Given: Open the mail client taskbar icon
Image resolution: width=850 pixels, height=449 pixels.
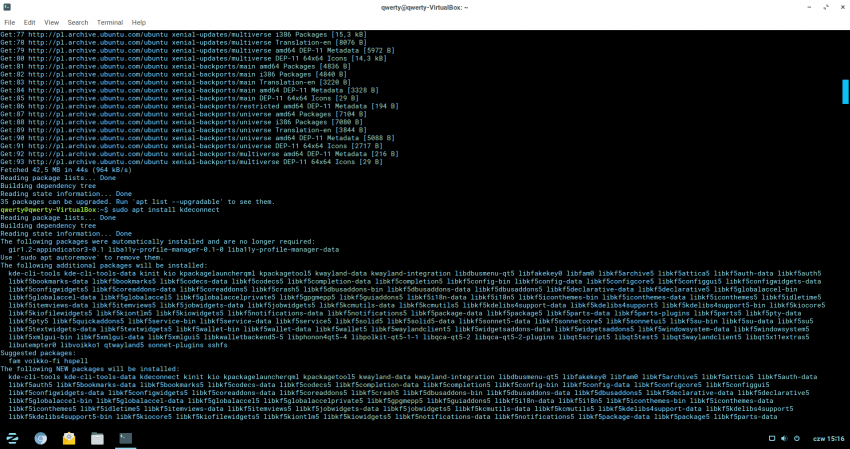Looking at the screenshot, I should [x=69, y=439].
